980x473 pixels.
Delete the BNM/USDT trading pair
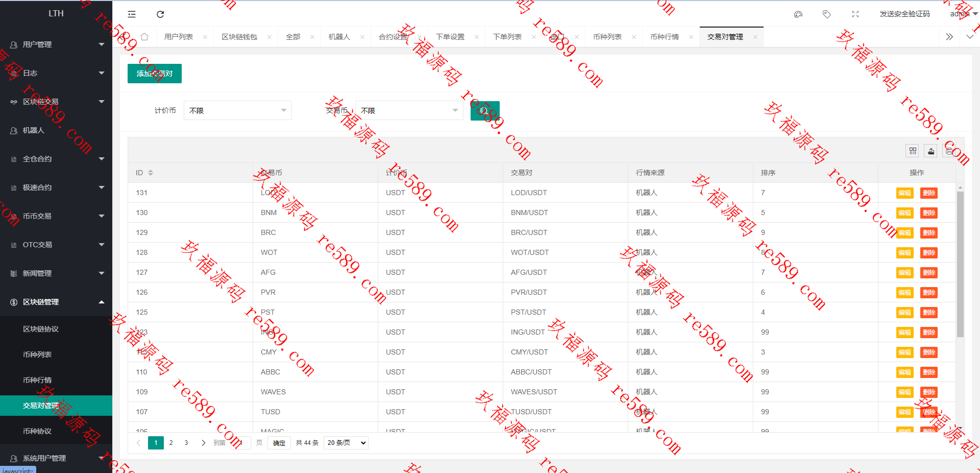point(929,213)
